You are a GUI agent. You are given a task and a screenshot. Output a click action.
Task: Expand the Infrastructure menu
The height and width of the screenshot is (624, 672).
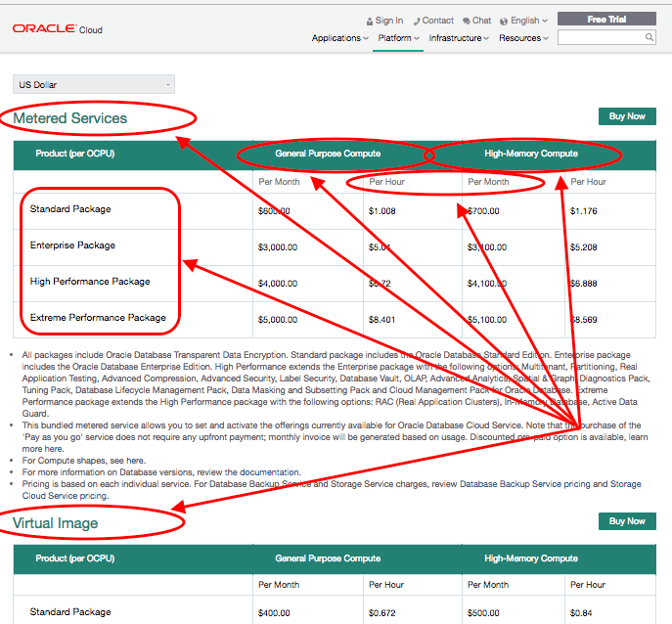pos(459,38)
